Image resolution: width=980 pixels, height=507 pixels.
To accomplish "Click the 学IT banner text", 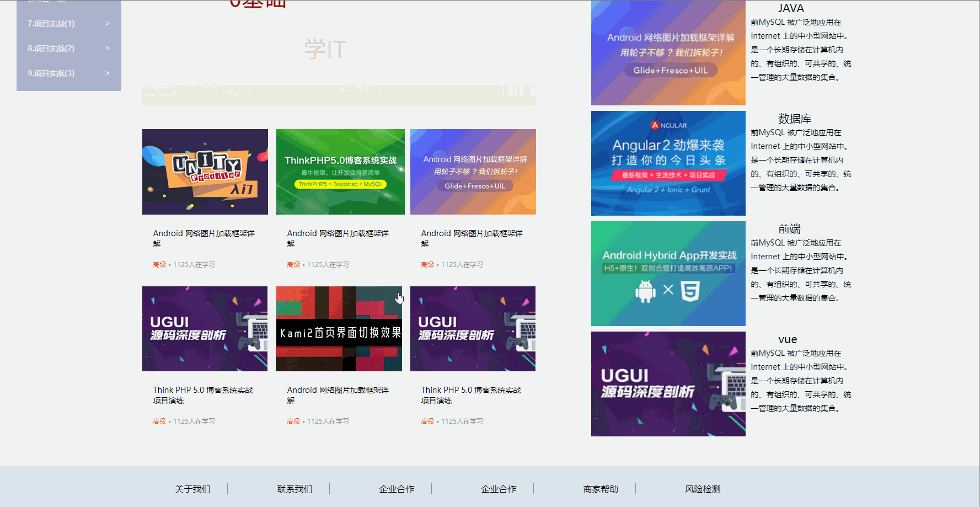I will [325, 50].
